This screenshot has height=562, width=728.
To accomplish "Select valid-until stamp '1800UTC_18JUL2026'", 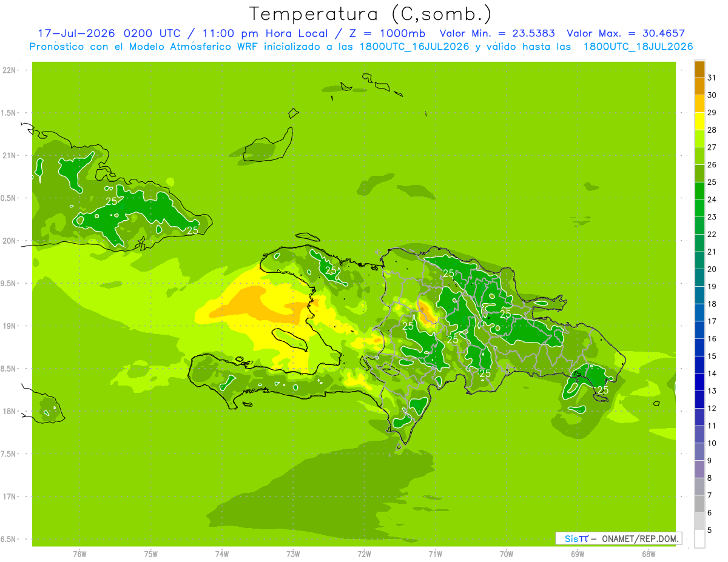I will click(x=638, y=47).
